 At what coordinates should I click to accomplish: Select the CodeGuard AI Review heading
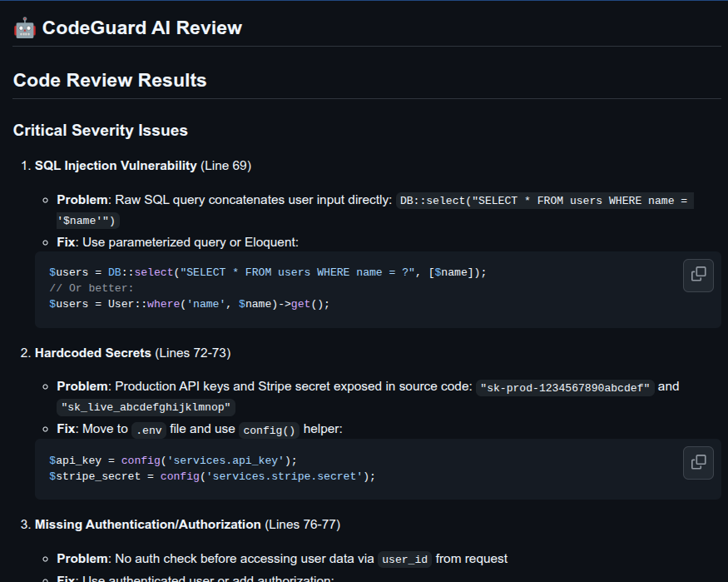142,27
